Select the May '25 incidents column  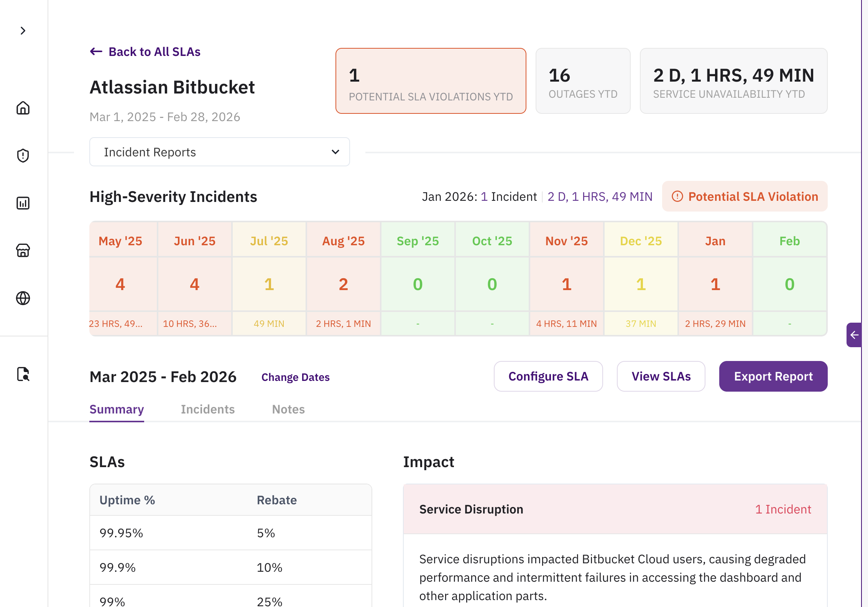pos(120,284)
